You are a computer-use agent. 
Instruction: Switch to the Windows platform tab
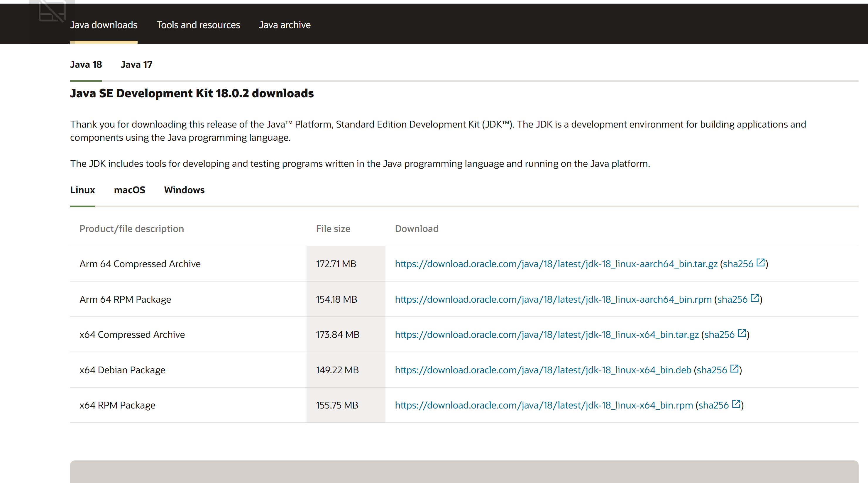184,190
